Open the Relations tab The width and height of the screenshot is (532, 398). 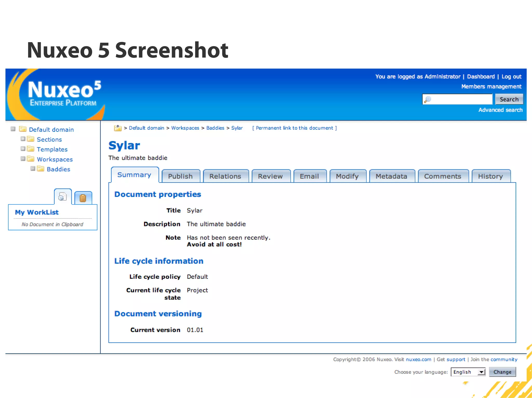point(225,176)
